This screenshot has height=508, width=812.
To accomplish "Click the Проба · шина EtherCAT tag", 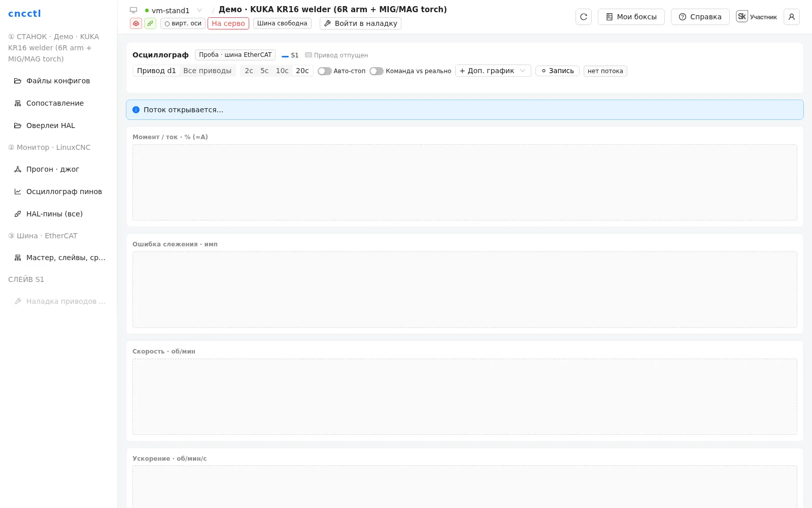I will [235, 55].
